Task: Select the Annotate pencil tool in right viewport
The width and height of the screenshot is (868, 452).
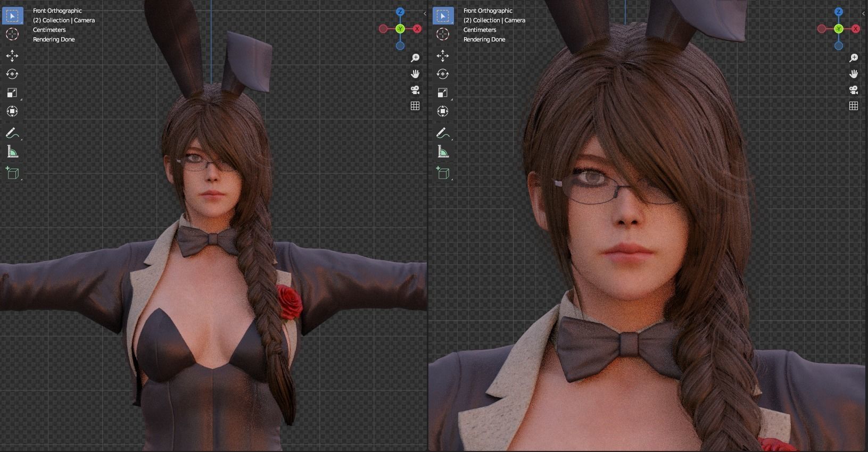Action: click(442, 133)
